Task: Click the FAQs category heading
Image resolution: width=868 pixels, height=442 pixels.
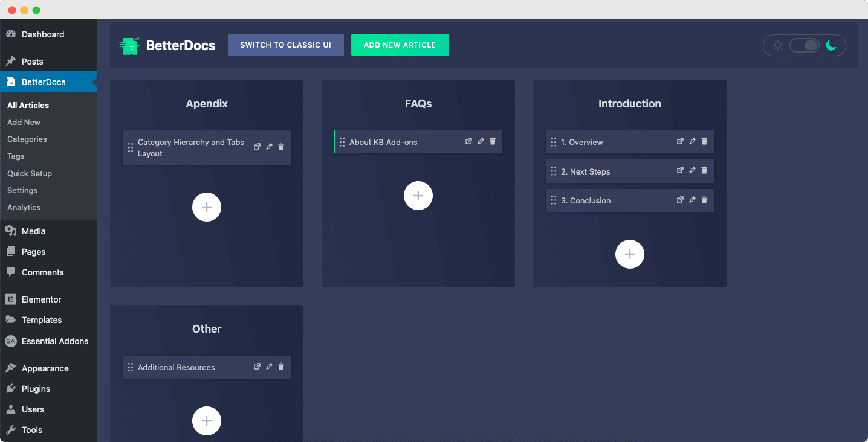Action: pos(418,104)
